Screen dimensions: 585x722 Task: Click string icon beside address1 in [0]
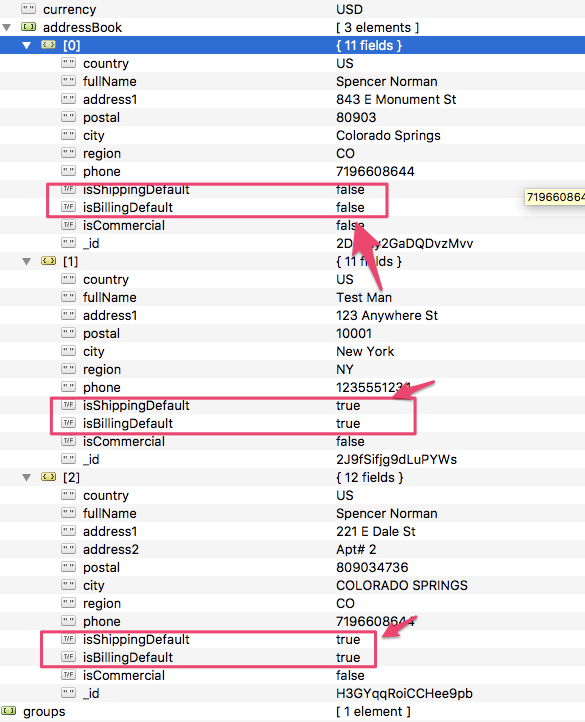click(69, 99)
